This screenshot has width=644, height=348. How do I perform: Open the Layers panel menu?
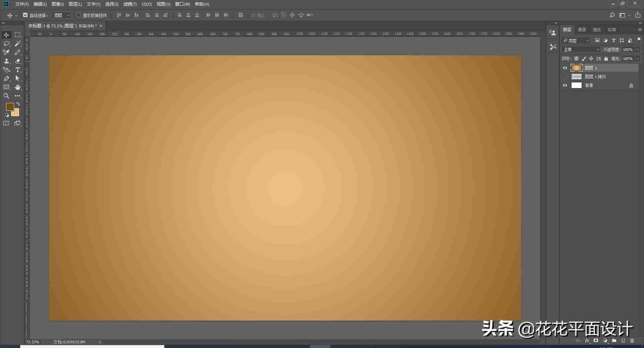click(x=640, y=30)
